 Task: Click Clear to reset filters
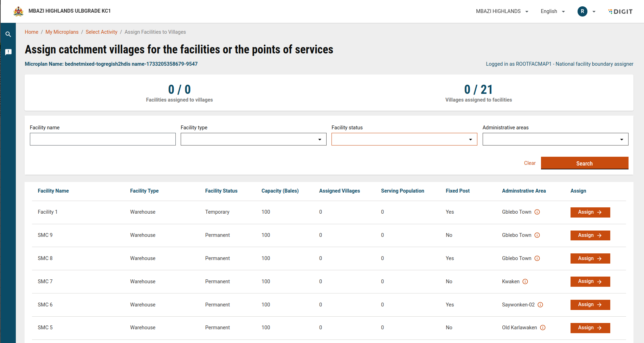pos(529,163)
